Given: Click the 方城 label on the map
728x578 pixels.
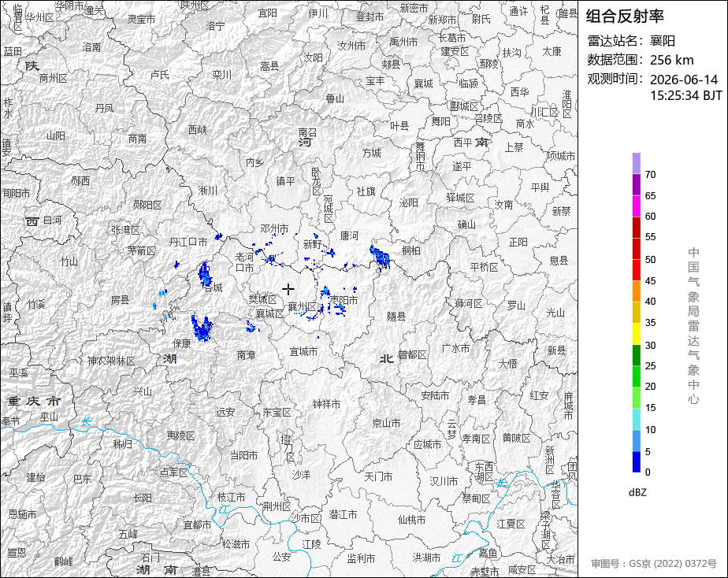Looking at the screenshot, I should (x=371, y=153).
